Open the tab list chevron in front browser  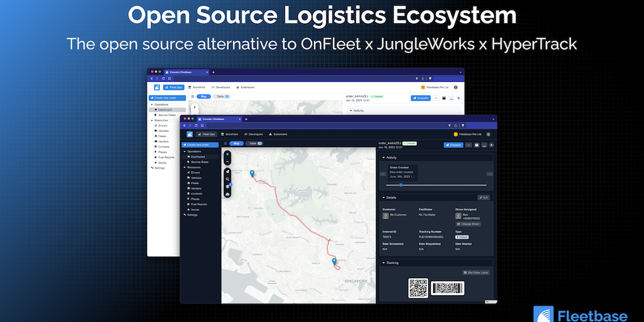493,119
